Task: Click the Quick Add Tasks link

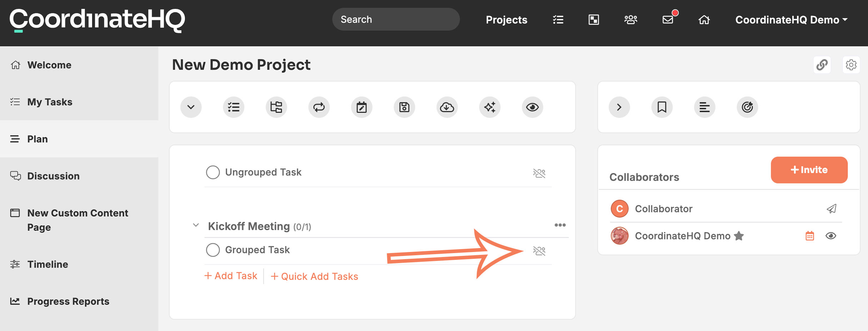Action: tap(314, 276)
